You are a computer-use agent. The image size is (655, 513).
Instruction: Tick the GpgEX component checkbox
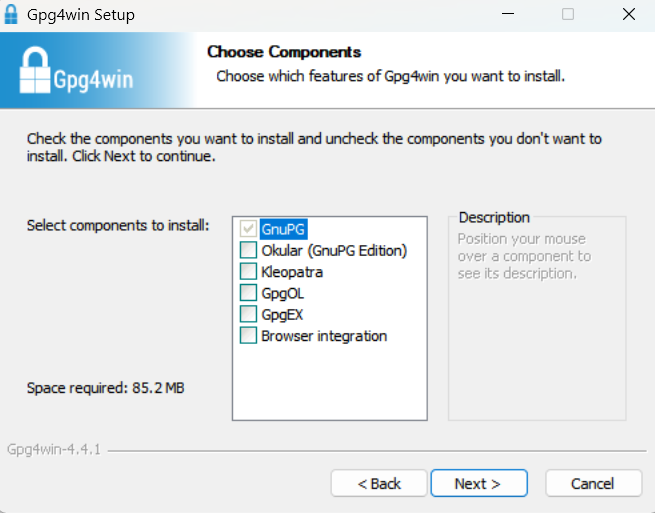coord(248,314)
